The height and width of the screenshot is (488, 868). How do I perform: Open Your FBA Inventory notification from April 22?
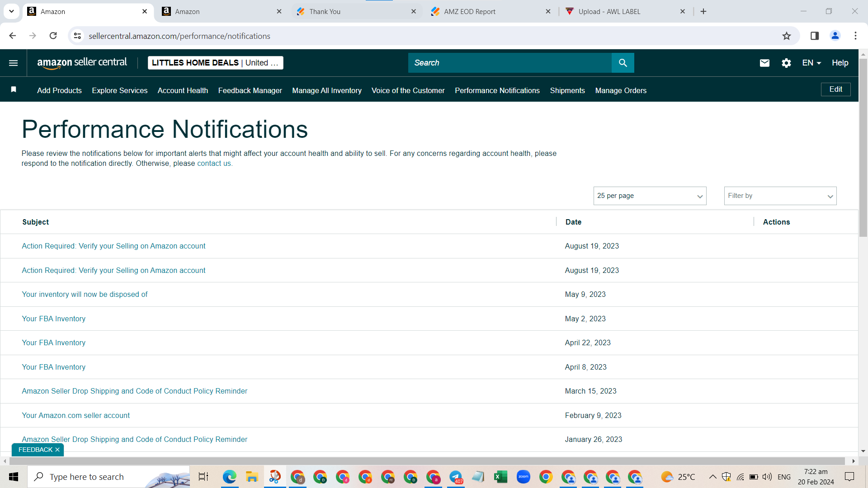pos(54,343)
